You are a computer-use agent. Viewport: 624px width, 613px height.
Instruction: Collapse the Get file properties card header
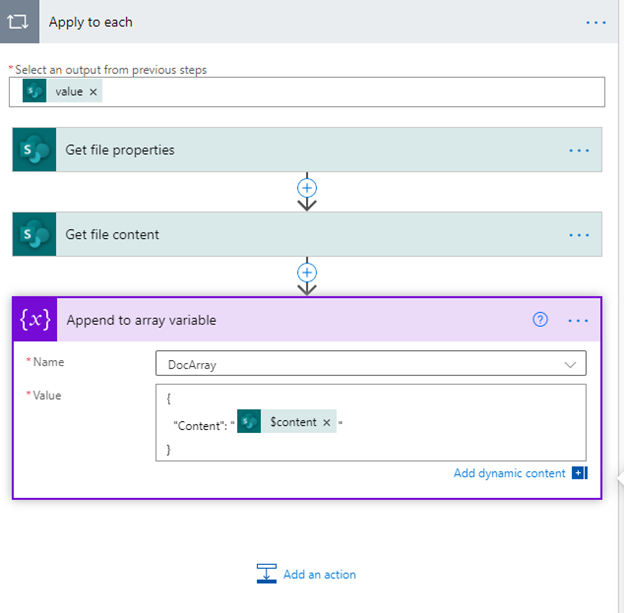tap(307, 150)
